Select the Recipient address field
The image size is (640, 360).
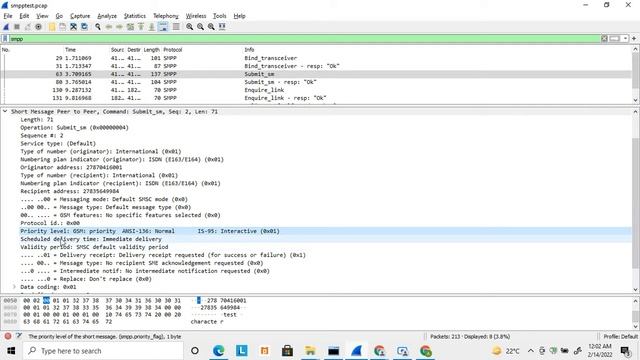click(x=70, y=191)
